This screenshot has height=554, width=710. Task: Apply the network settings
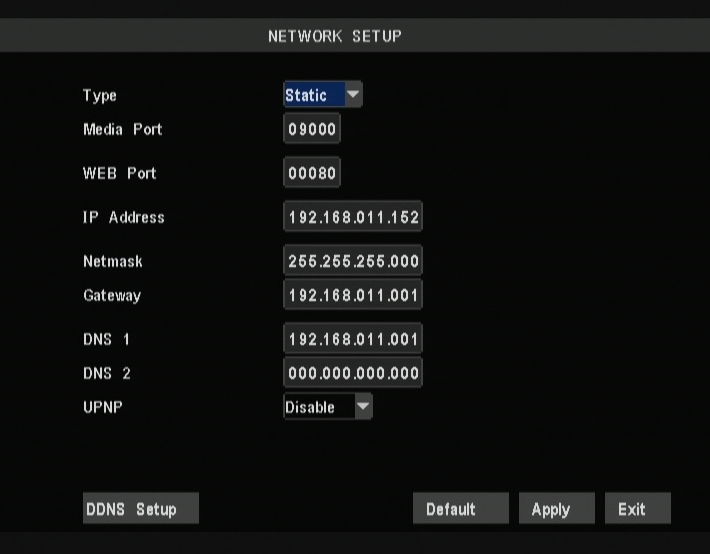(x=556, y=509)
